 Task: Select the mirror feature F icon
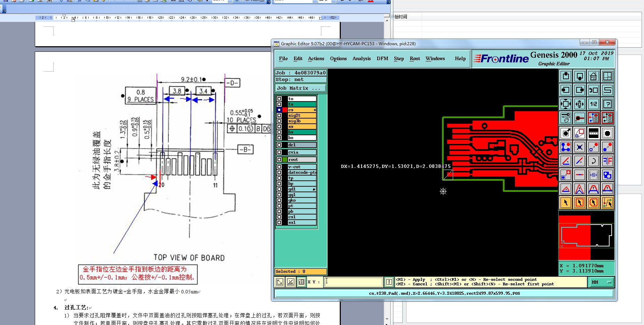[607, 161]
